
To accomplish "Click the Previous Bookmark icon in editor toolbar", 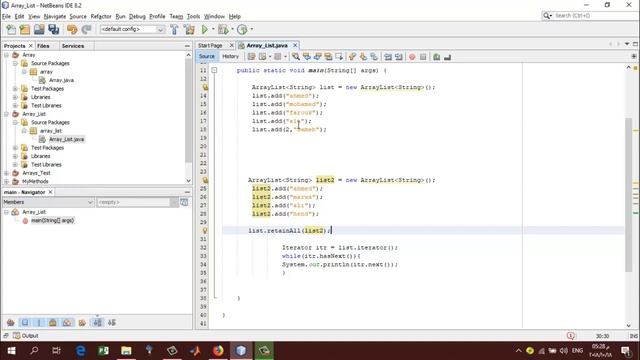I will point(352,57).
